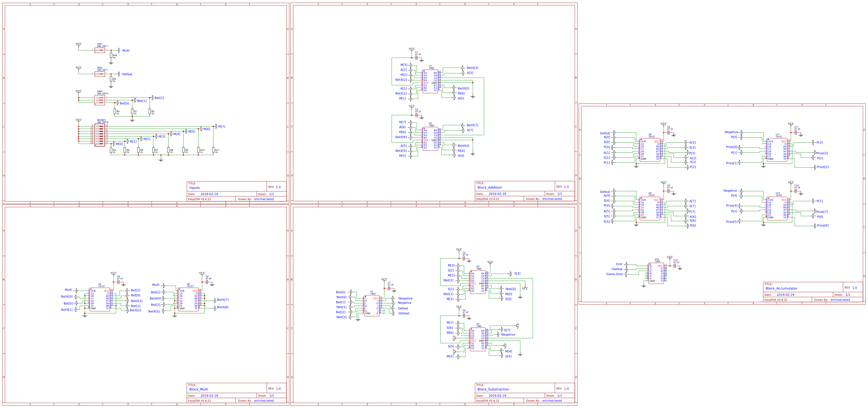
Task: Click capacitor C1 on the Block_Addition sheet
Action: [417, 58]
